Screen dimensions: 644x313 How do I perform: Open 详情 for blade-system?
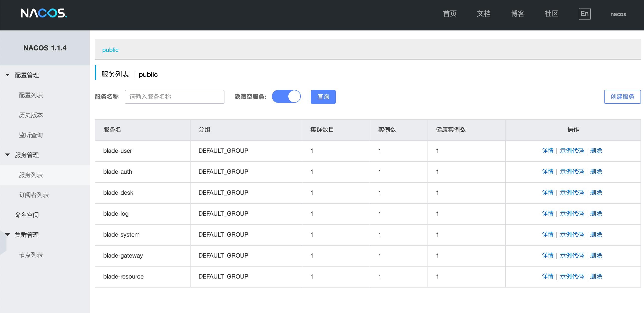pyautogui.click(x=547, y=234)
